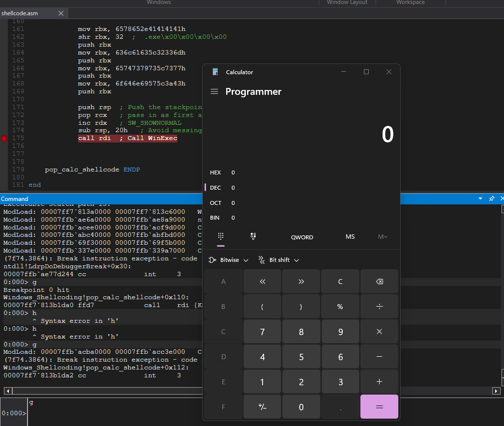The height and width of the screenshot is (426, 504).
Task: Click calculator digit 8
Action: click(x=301, y=332)
